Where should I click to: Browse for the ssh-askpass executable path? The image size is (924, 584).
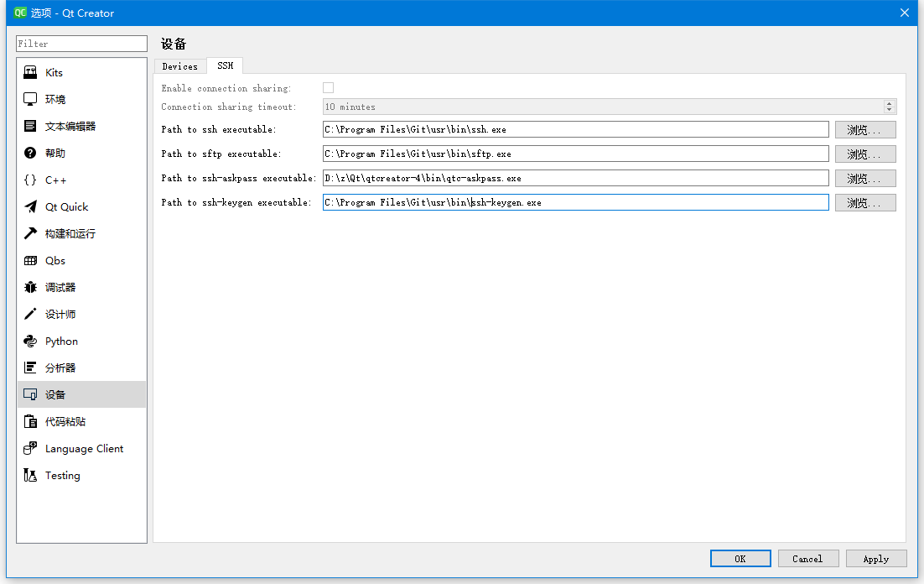coord(865,178)
